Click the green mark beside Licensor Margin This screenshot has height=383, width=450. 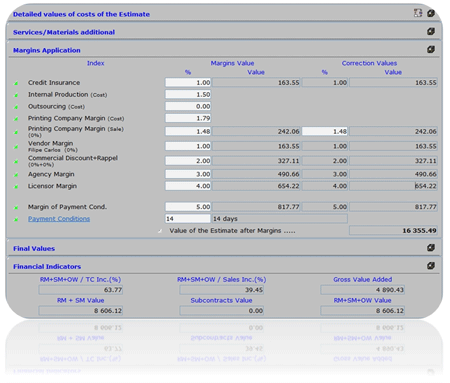16,186
